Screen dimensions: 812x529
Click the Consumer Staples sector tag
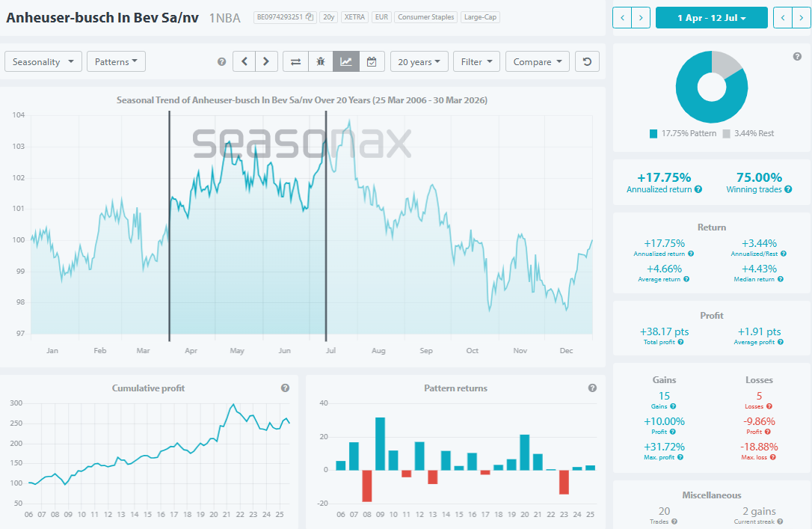[x=425, y=17]
